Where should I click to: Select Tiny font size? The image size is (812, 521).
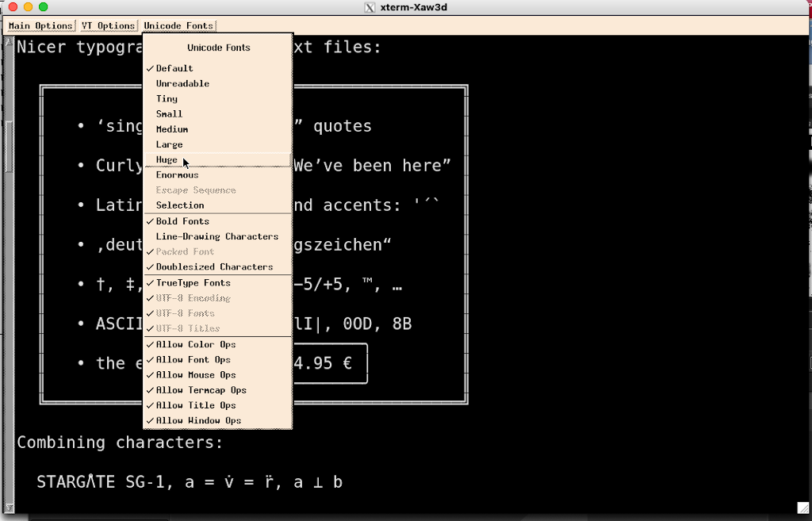(x=167, y=99)
